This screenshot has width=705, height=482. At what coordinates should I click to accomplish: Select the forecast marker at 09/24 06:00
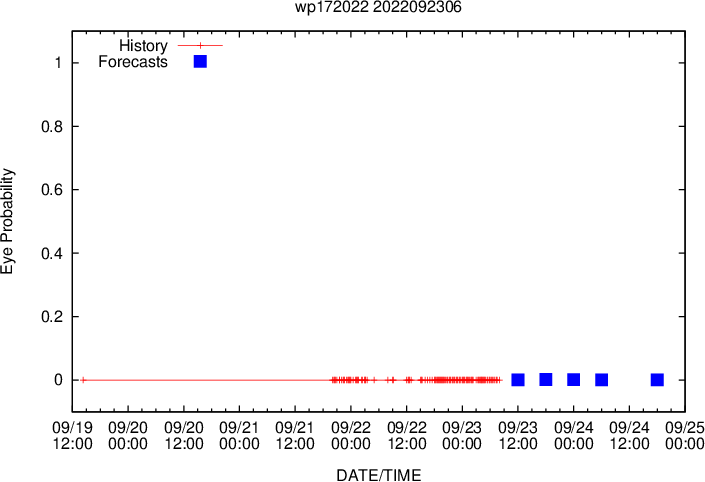pyautogui.click(x=602, y=380)
